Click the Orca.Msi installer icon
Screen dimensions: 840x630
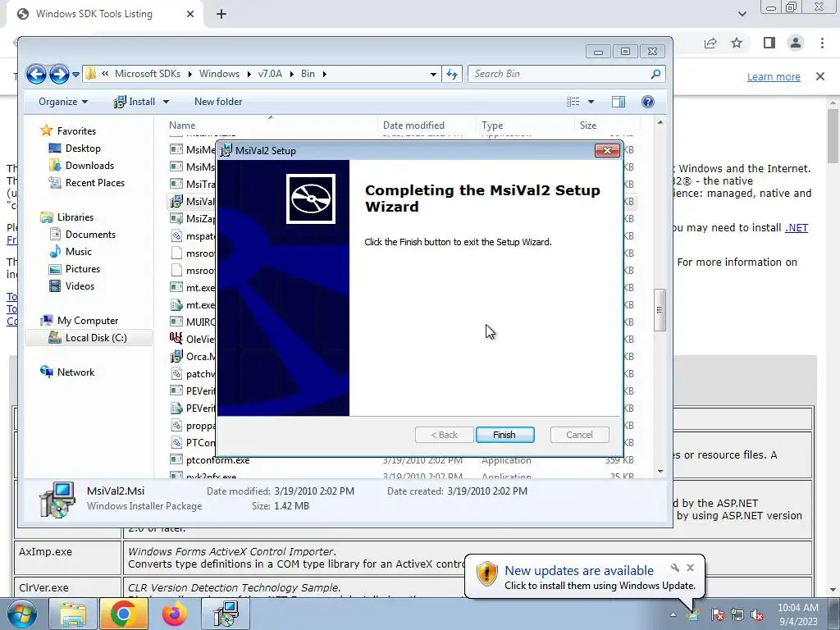[176, 356]
